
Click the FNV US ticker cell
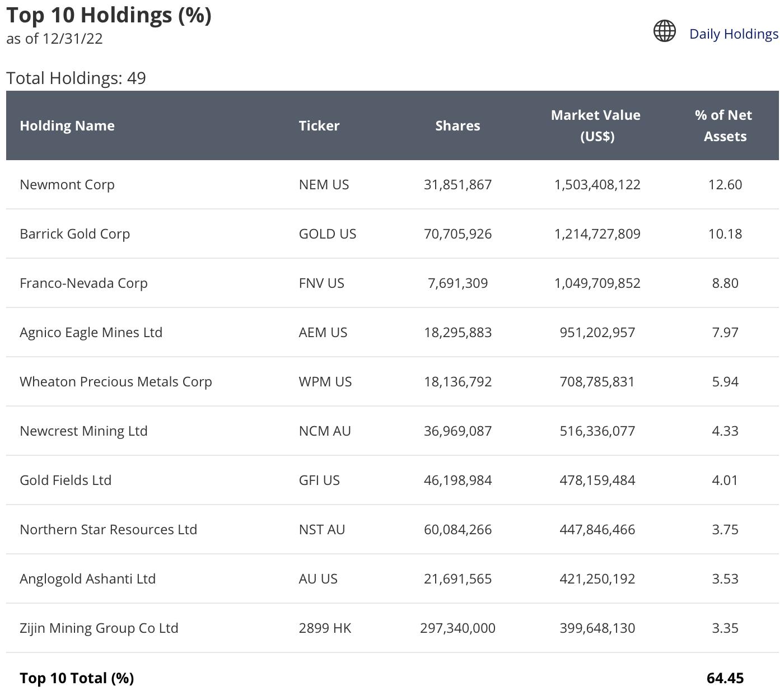[x=321, y=283]
